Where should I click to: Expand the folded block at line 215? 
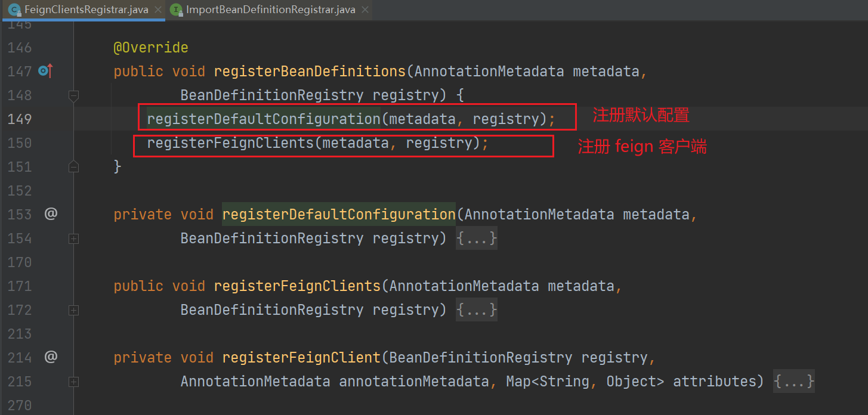(x=73, y=381)
